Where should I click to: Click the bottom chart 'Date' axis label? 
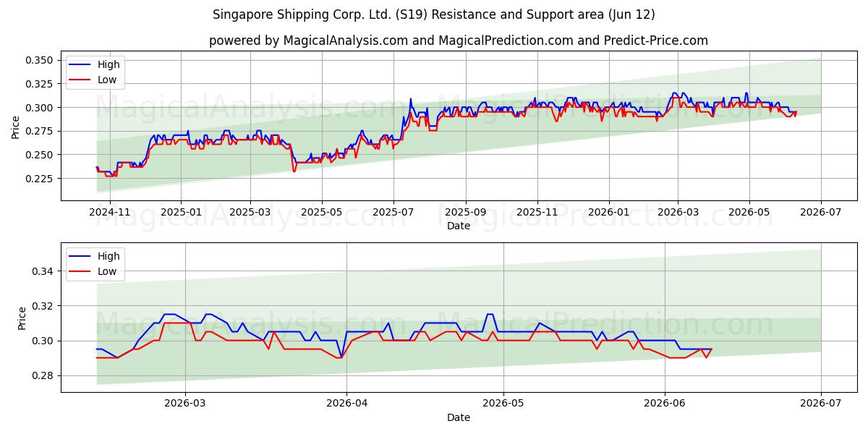[459, 417]
